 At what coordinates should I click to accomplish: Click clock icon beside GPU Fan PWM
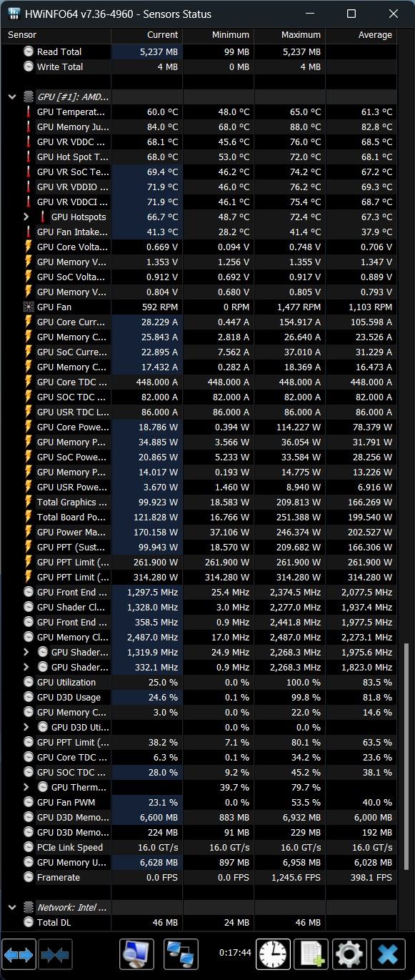[x=29, y=802]
